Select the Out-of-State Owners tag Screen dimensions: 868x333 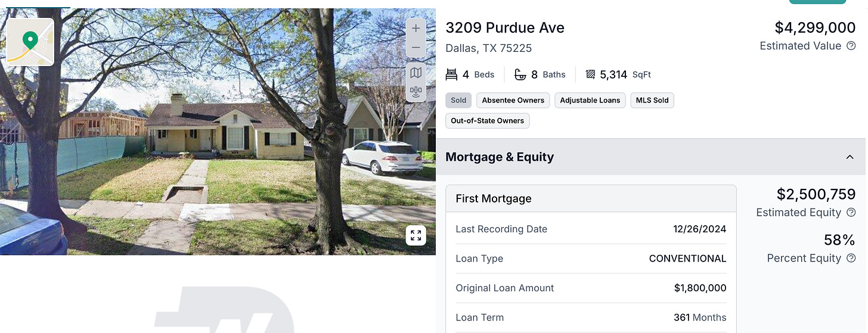(x=487, y=120)
